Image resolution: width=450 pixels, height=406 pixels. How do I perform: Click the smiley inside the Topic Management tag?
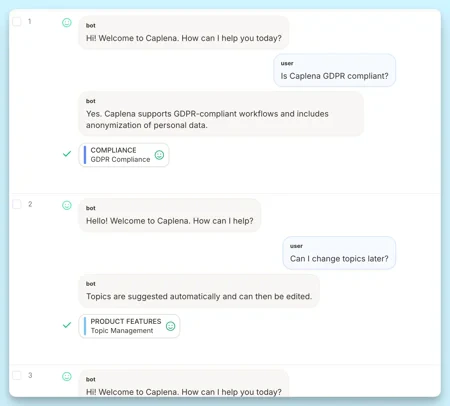point(171,326)
